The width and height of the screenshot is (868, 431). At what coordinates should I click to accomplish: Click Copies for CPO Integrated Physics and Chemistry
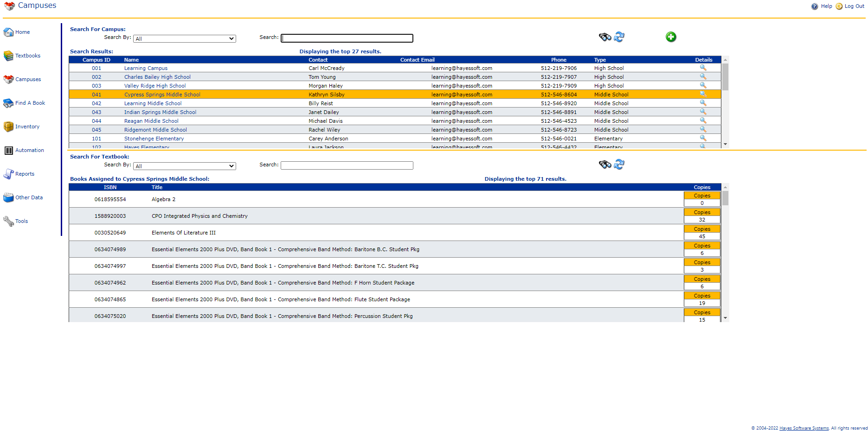point(702,212)
